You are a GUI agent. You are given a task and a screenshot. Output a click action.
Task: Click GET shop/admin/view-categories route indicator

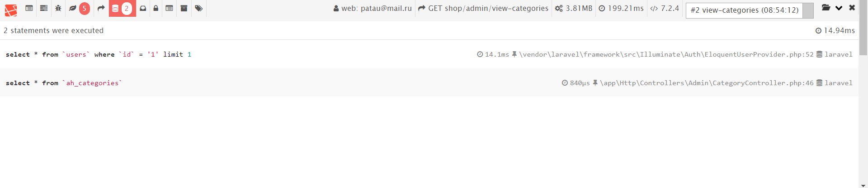click(x=483, y=8)
